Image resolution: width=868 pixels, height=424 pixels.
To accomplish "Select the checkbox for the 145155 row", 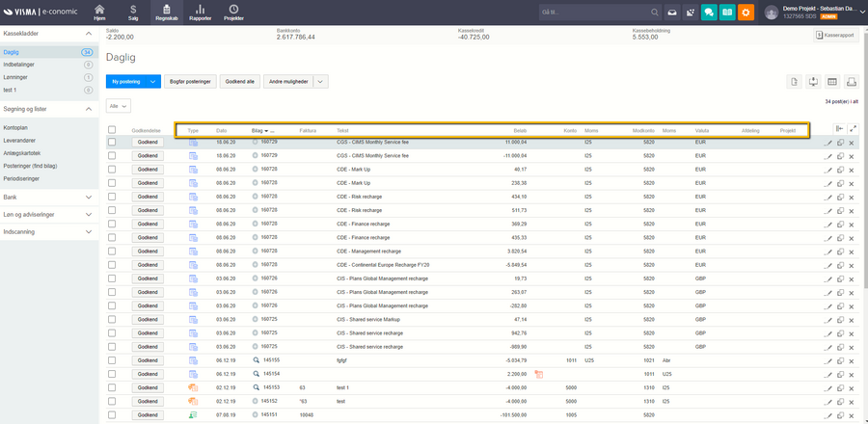I will click(113, 359).
